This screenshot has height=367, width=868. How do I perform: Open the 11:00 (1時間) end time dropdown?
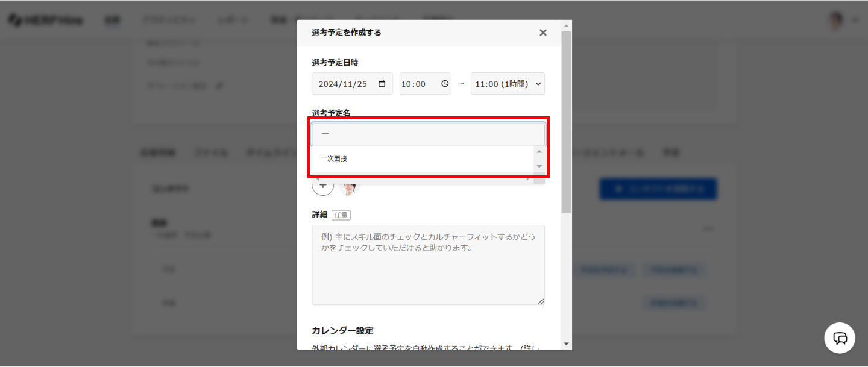508,84
